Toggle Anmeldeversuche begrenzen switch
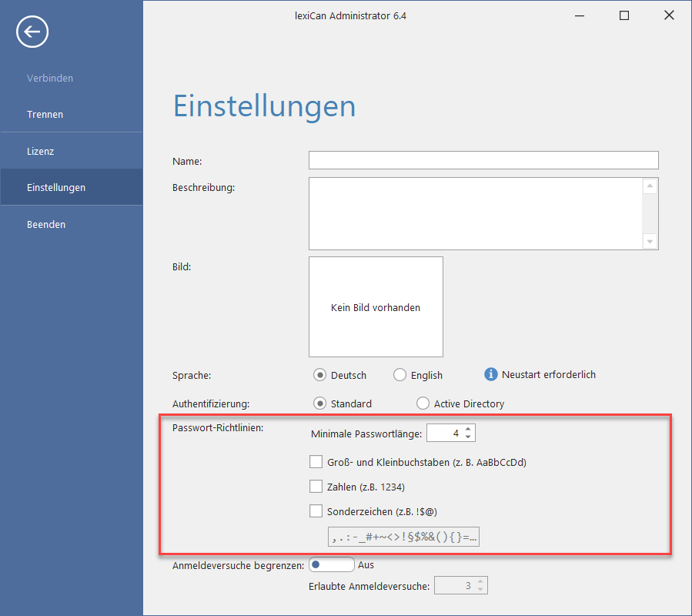 (331, 564)
